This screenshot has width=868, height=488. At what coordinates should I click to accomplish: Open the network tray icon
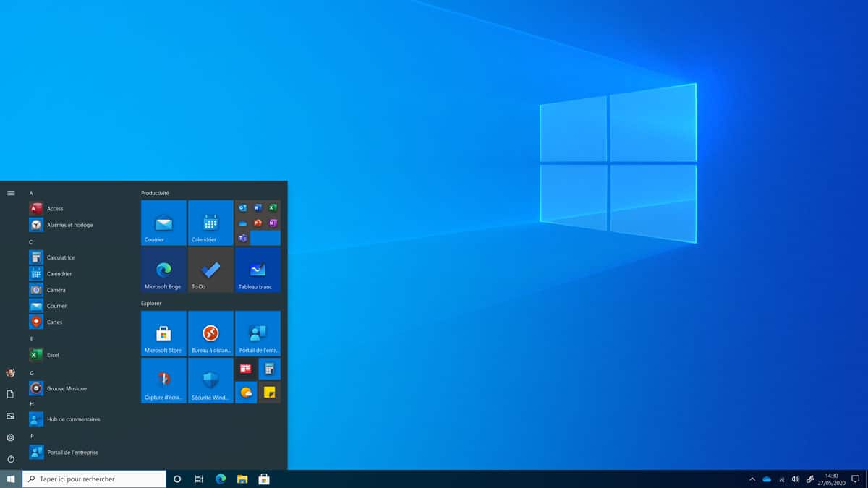click(x=781, y=479)
